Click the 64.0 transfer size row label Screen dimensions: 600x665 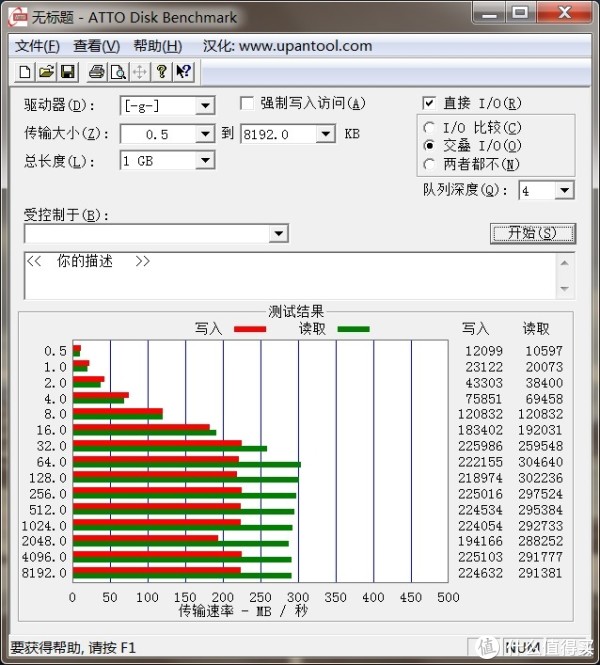[52, 462]
